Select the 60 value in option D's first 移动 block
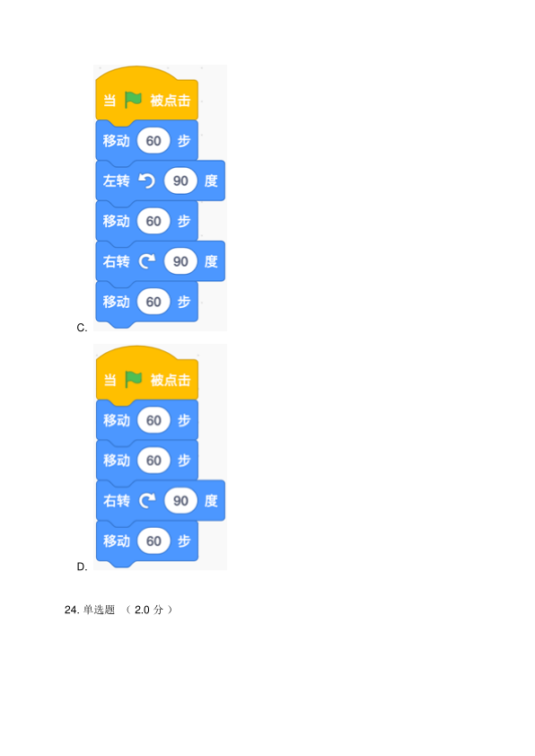Viewport: 535px width, 756px height. tap(153, 420)
